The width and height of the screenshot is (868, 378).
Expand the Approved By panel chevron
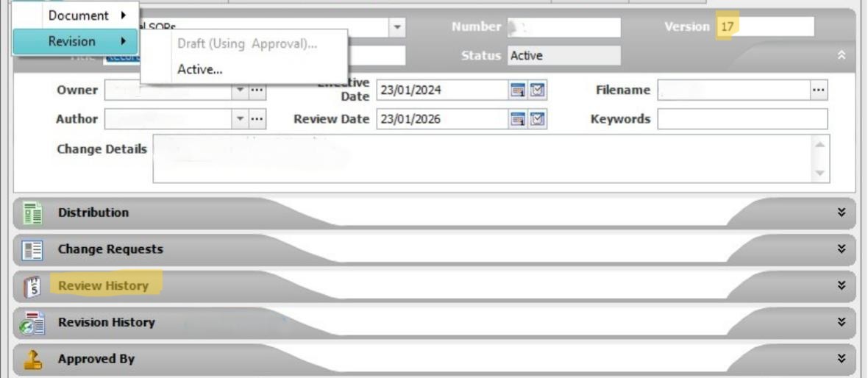click(842, 358)
